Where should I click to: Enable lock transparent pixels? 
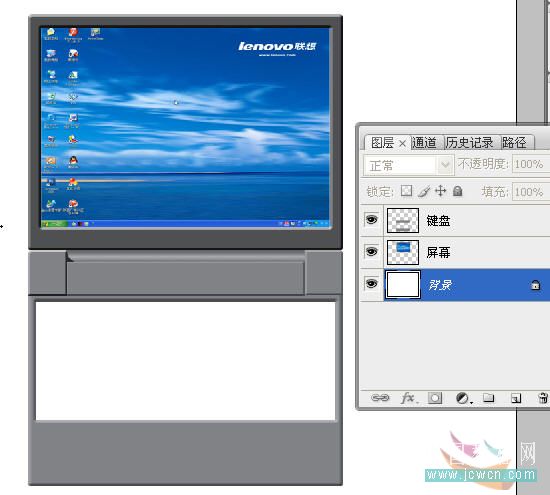tap(407, 191)
